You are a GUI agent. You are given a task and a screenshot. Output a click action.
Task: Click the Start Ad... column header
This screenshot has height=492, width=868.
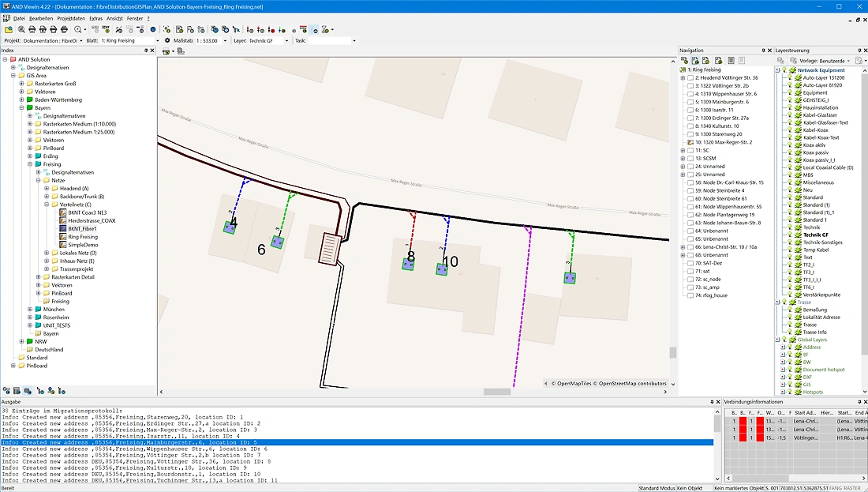[806, 413]
